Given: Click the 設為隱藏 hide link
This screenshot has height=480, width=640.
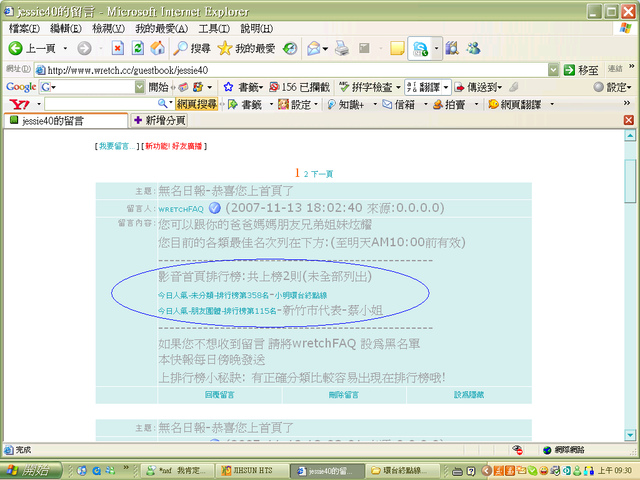Looking at the screenshot, I should click(x=469, y=395).
